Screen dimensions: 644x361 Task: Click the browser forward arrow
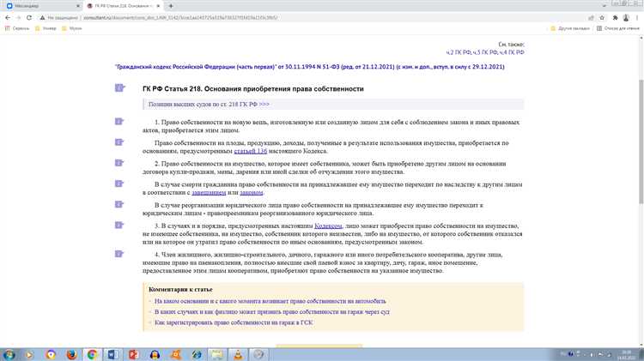pyautogui.click(x=18, y=18)
